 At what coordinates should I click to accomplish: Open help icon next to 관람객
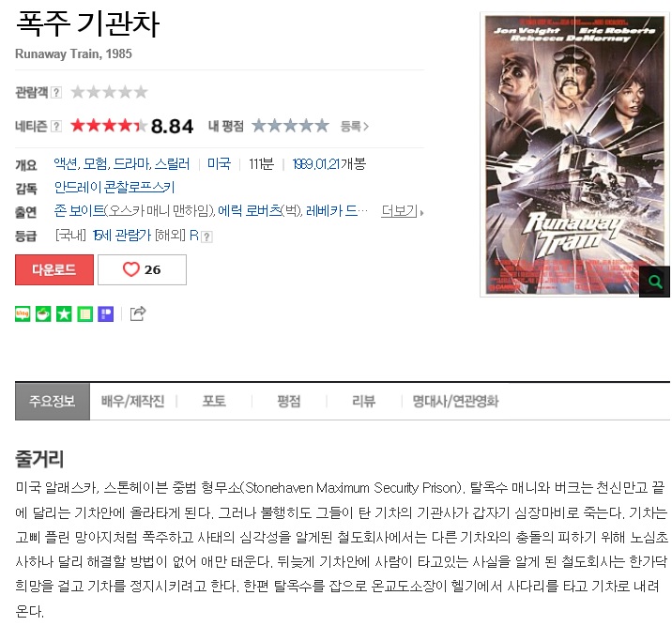click(56, 92)
